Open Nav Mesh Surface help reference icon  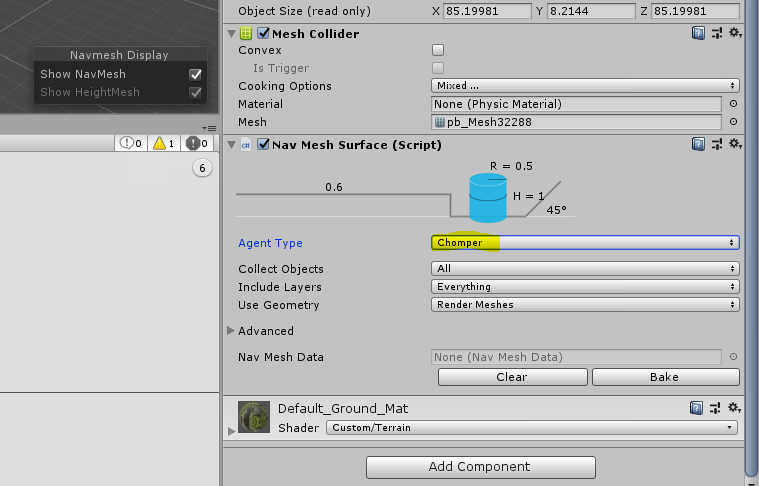pyautogui.click(x=698, y=144)
